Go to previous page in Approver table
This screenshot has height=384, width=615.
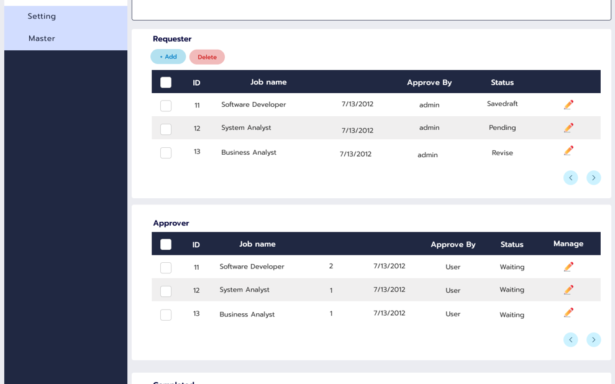pyautogui.click(x=571, y=340)
